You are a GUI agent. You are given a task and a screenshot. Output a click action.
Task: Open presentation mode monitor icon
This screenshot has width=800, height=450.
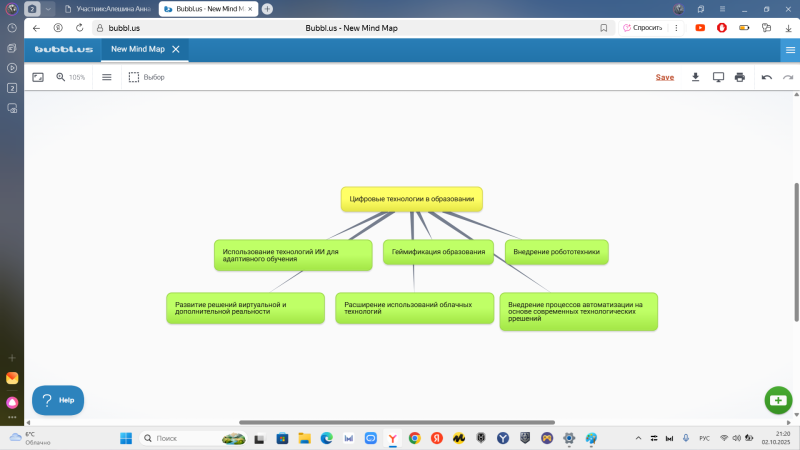tap(718, 77)
